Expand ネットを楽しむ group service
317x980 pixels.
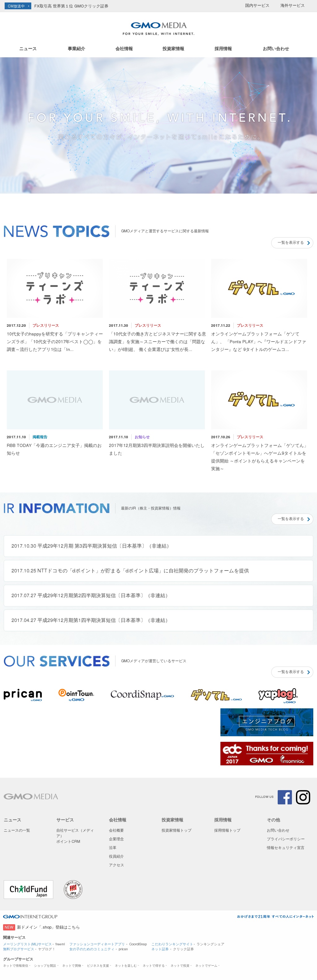(x=127, y=965)
